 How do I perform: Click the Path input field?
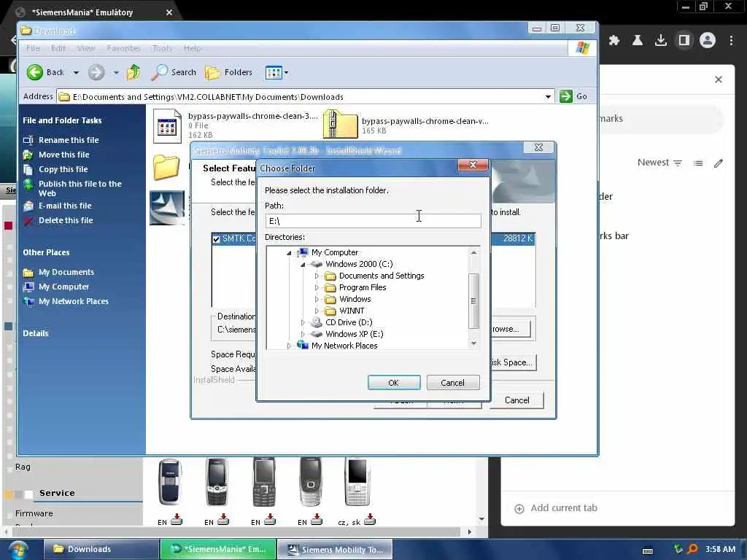[x=373, y=220]
